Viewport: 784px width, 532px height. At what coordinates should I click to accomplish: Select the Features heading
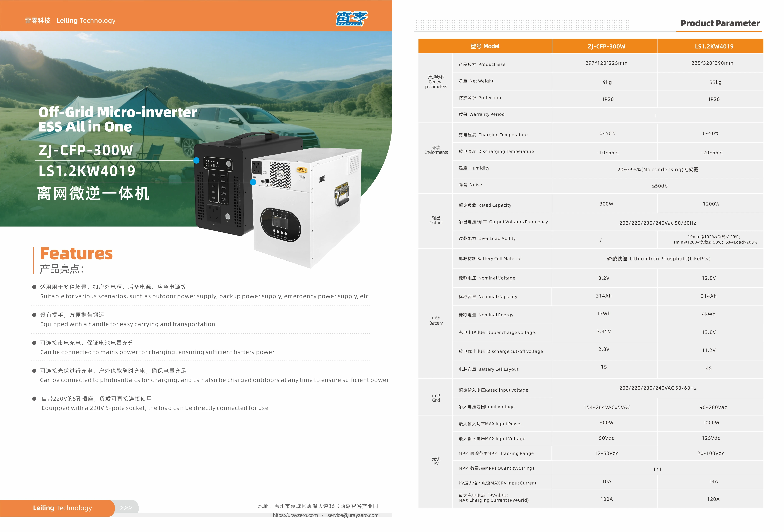[76, 254]
